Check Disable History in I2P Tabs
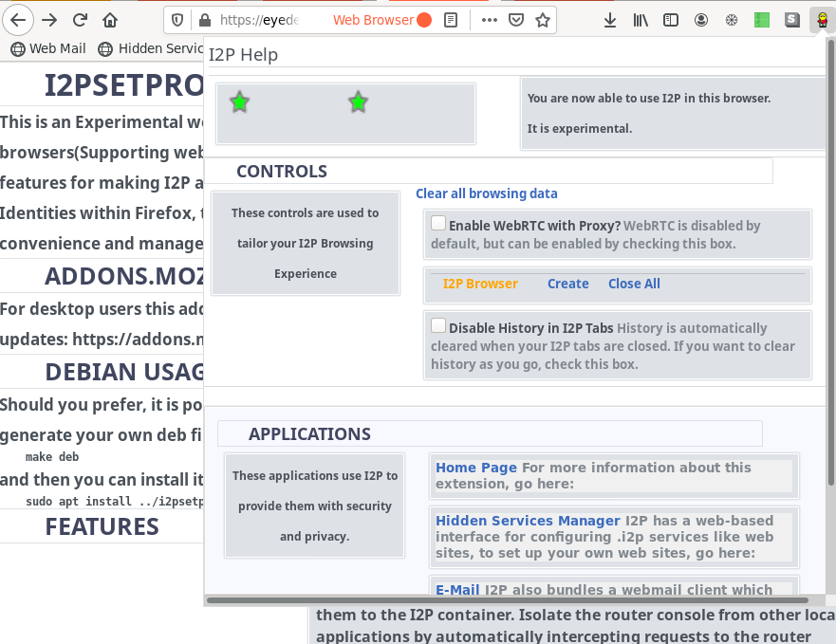 [438, 326]
